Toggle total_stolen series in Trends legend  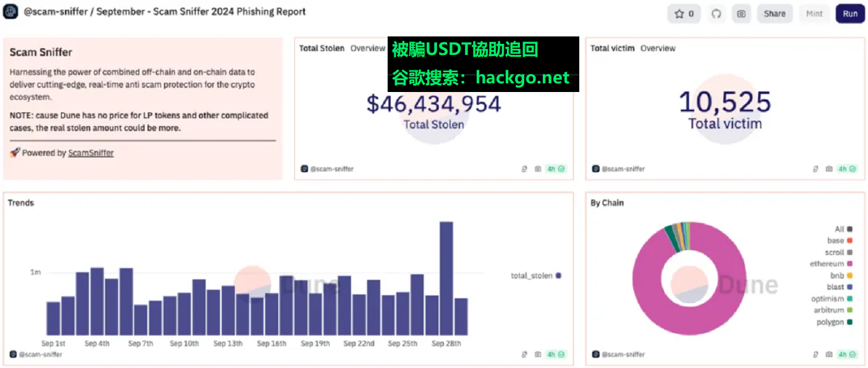coord(536,276)
